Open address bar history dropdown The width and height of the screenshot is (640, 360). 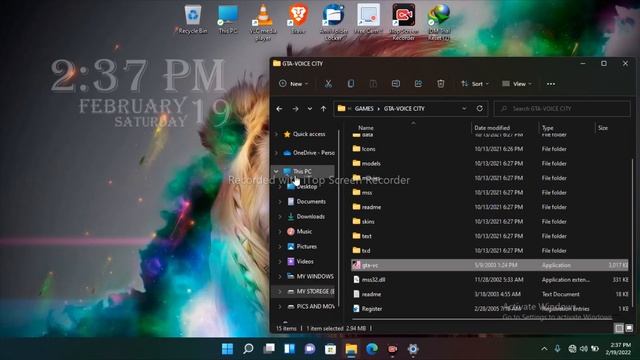[x=464, y=109]
